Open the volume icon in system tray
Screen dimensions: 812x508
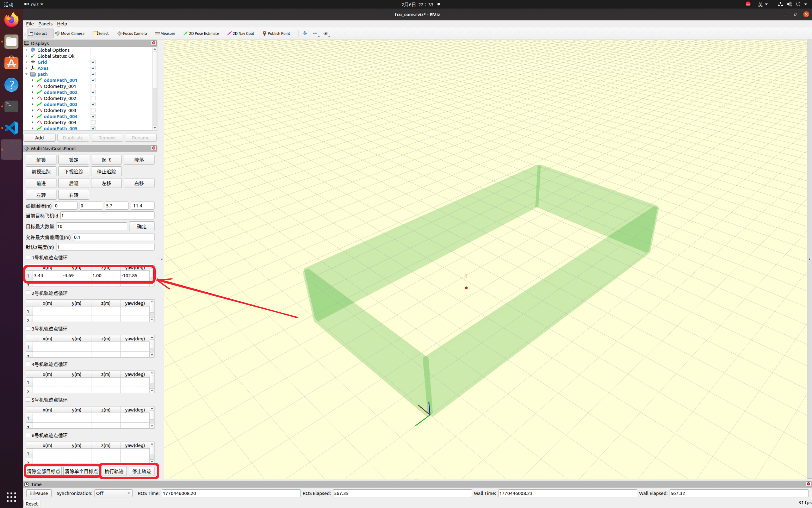click(789, 4)
